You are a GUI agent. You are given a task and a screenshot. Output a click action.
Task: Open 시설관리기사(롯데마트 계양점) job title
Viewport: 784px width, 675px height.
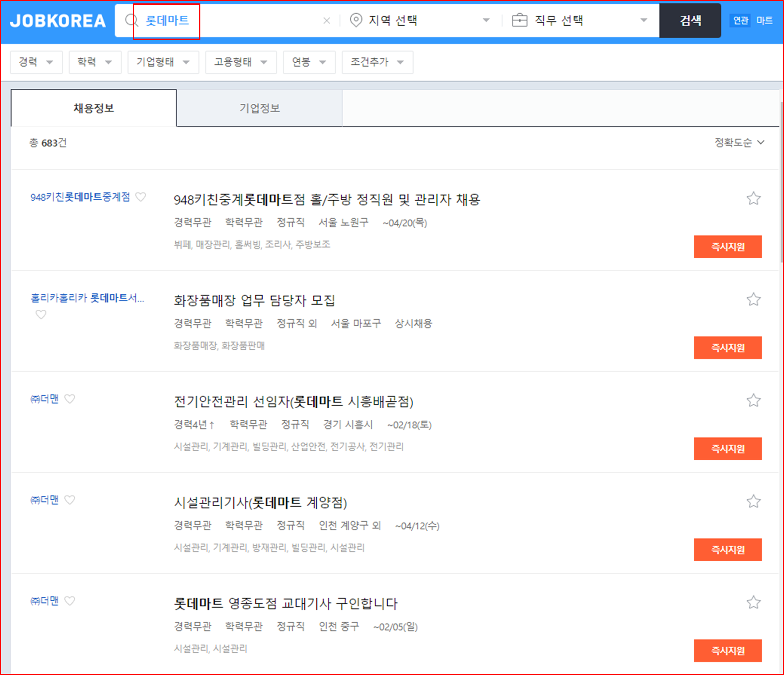click(261, 503)
